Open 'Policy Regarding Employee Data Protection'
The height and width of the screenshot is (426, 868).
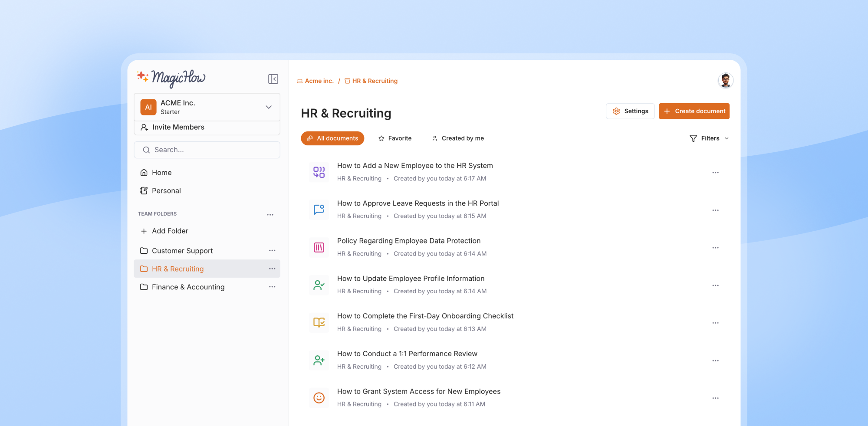tap(409, 241)
